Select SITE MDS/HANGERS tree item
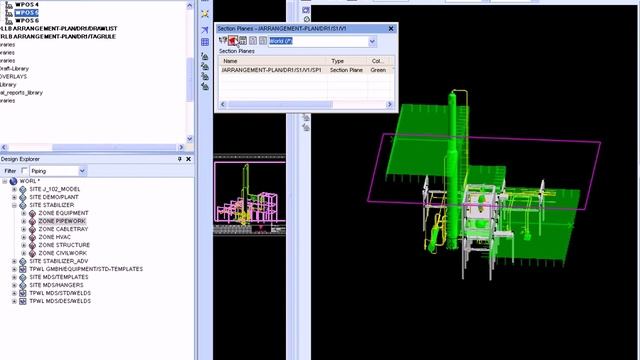Image resolution: width=640 pixels, height=360 pixels. (x=56, y=285)
